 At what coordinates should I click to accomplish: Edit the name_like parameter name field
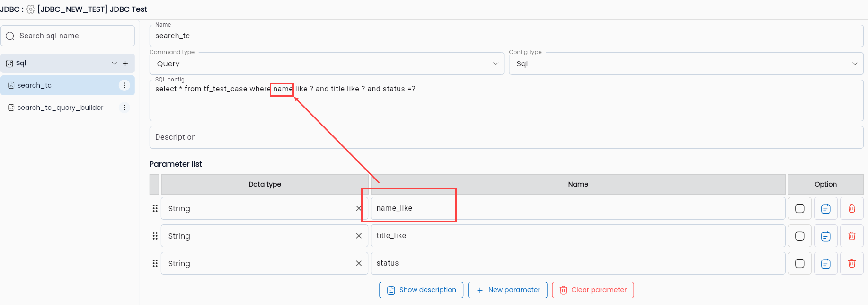pyautogui.click(x=578, y=208)
